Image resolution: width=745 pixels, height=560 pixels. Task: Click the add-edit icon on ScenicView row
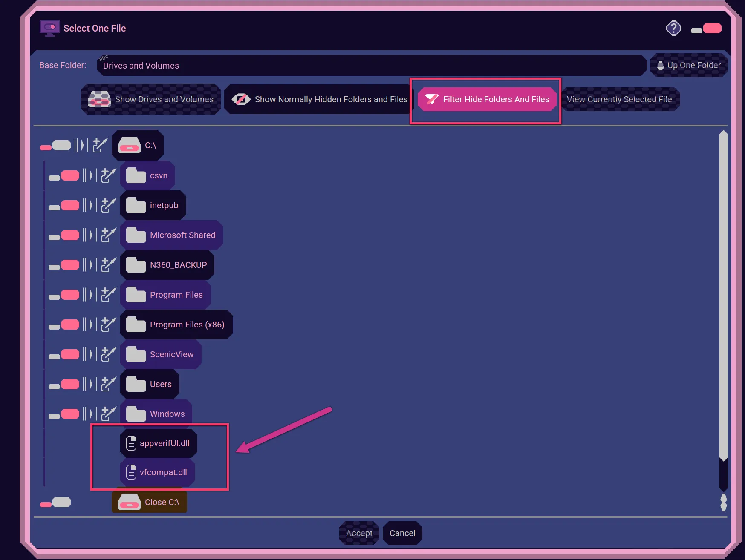click(x=109, y=353)
